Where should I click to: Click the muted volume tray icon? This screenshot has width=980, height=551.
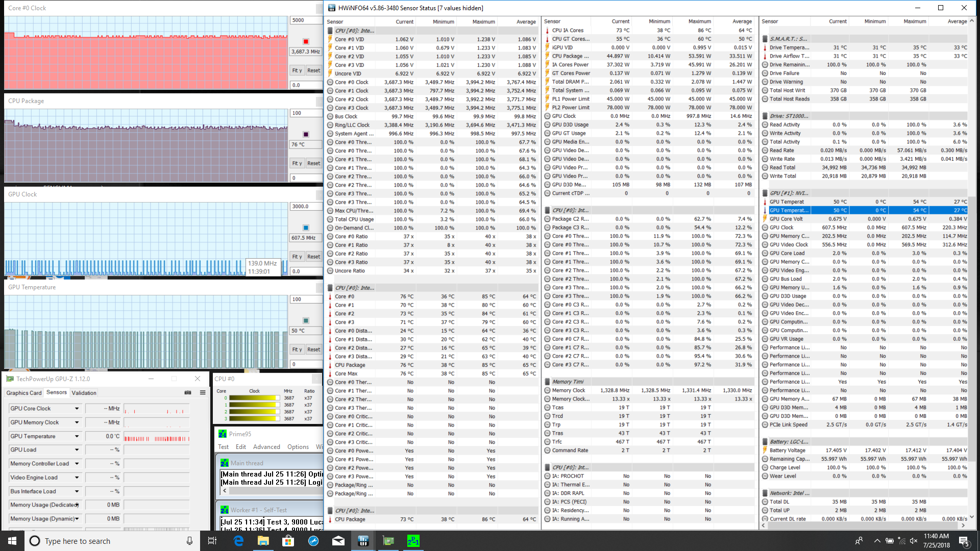[x=914, y=541]
